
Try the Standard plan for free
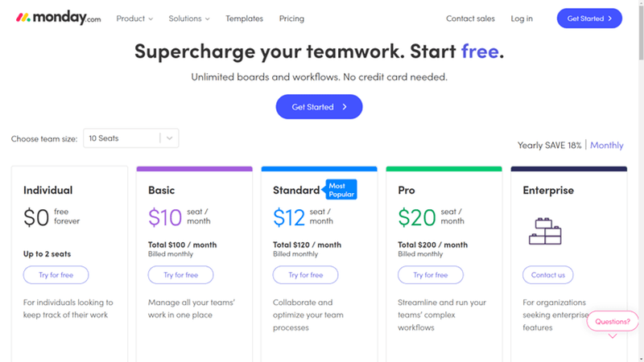pos(305,275)
